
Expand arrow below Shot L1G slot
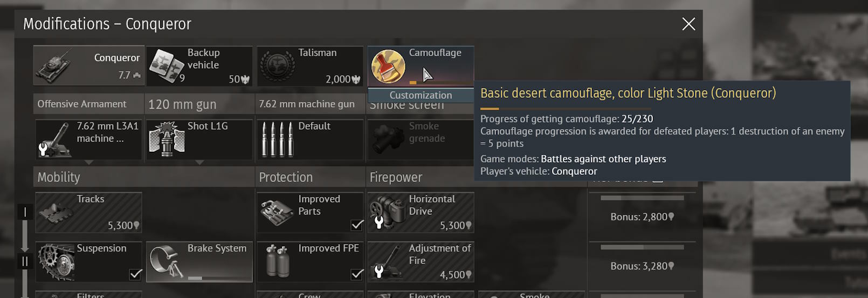coord(199,162)
